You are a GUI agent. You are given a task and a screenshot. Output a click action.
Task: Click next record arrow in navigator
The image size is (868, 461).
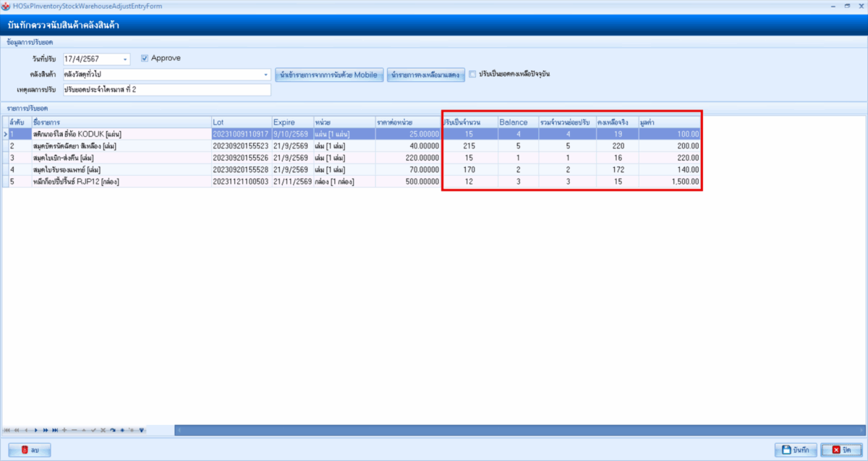click(x=36, y=430)
